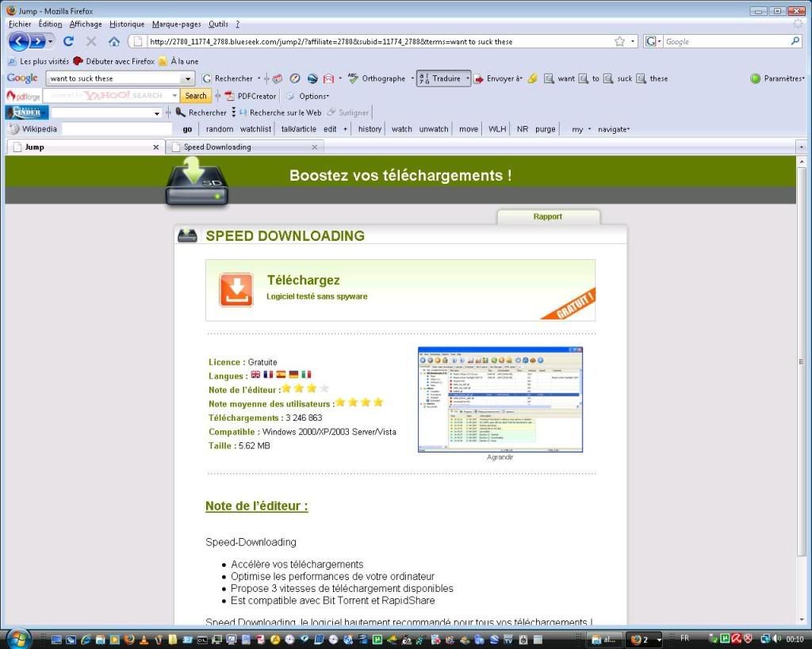Open the search engine selector dropdown
This screenshot has height=649, width=812.
[653, 41]
